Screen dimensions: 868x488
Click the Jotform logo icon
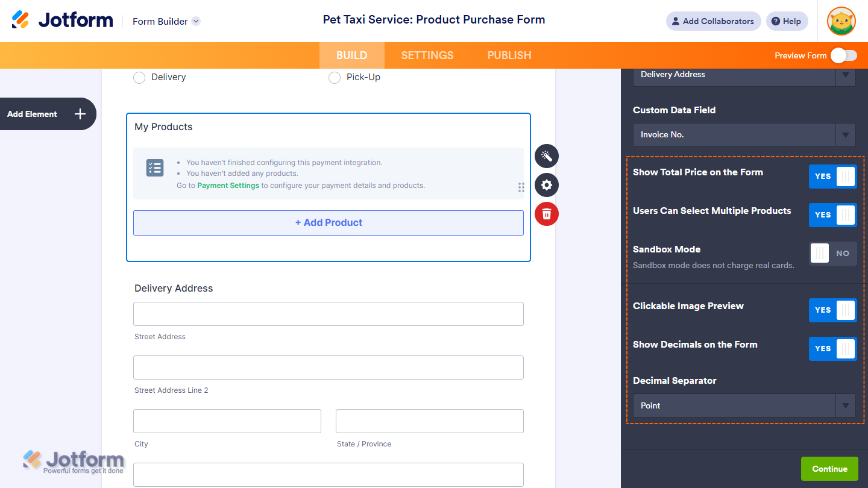pos(20,20)
